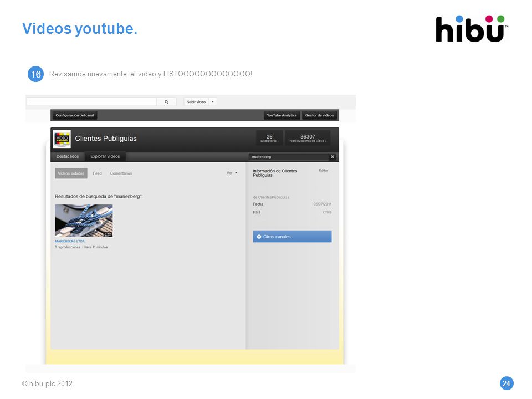Select the Comentarios tab
The image size is (532, 399).
121,173
